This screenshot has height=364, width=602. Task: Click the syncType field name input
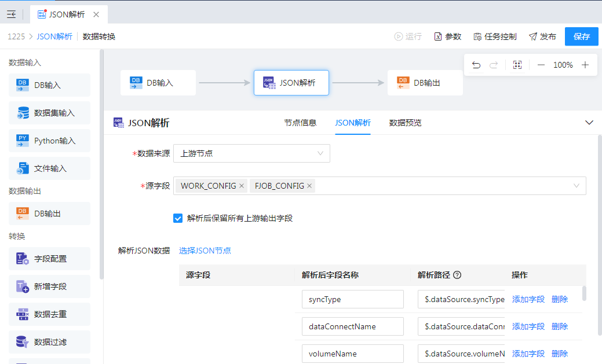(x=352, y=299)
